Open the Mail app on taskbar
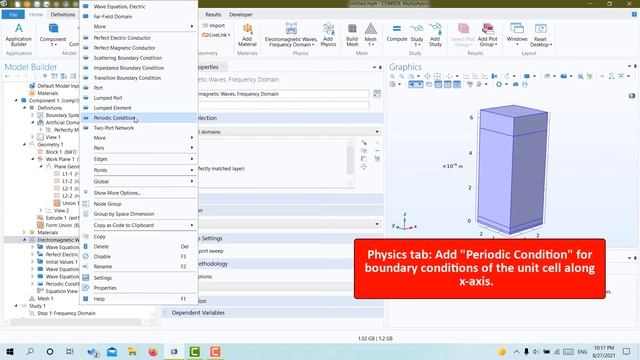640x360 pixels. (x=112, y=351)
